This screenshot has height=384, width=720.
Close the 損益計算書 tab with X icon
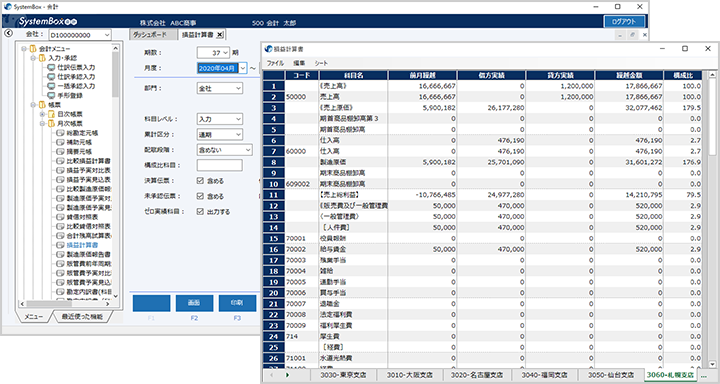[x=220, y=34]
